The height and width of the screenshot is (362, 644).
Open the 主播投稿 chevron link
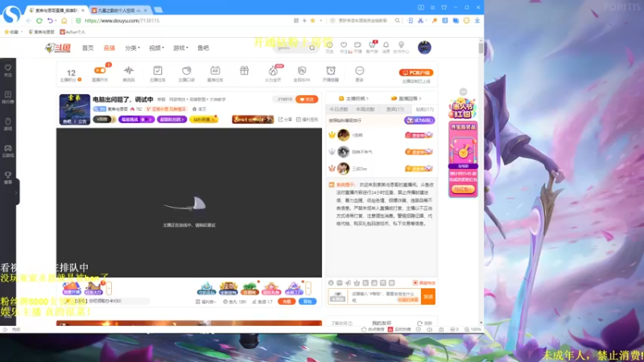coord(353,98)
